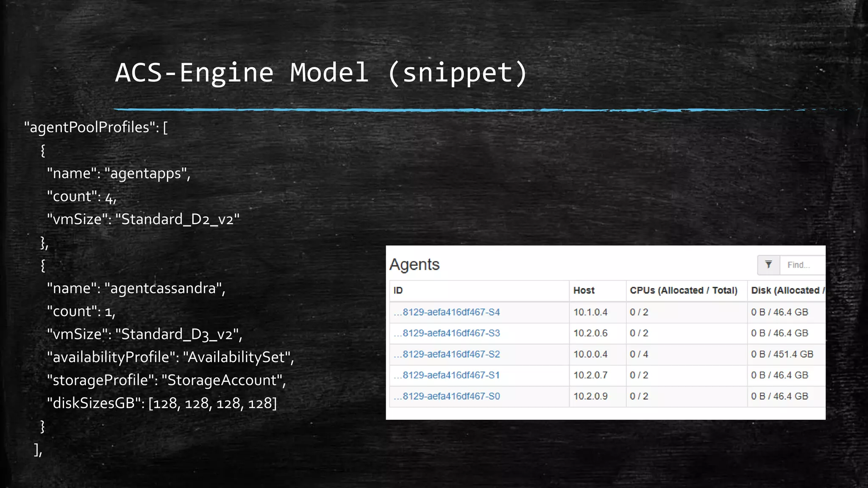Click CPU value 0 / 4
This screenshot has height=488, width=868.
tap(639, 354)
